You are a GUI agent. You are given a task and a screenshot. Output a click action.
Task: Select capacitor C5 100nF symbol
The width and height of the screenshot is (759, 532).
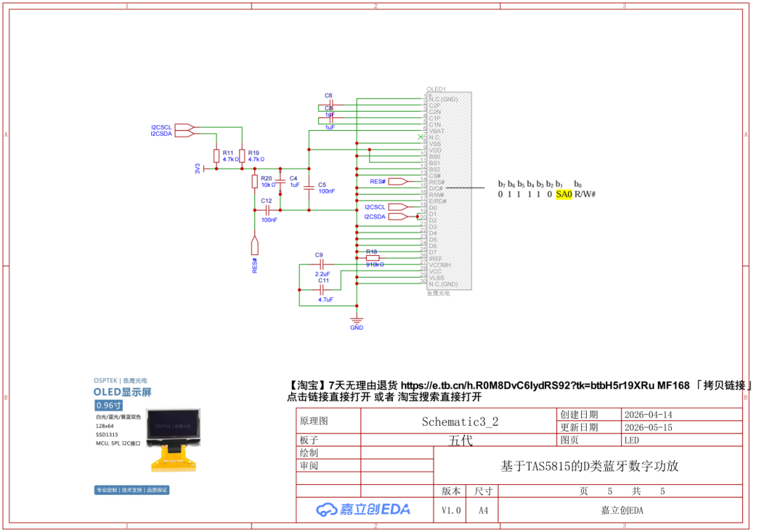coord(309,188)
